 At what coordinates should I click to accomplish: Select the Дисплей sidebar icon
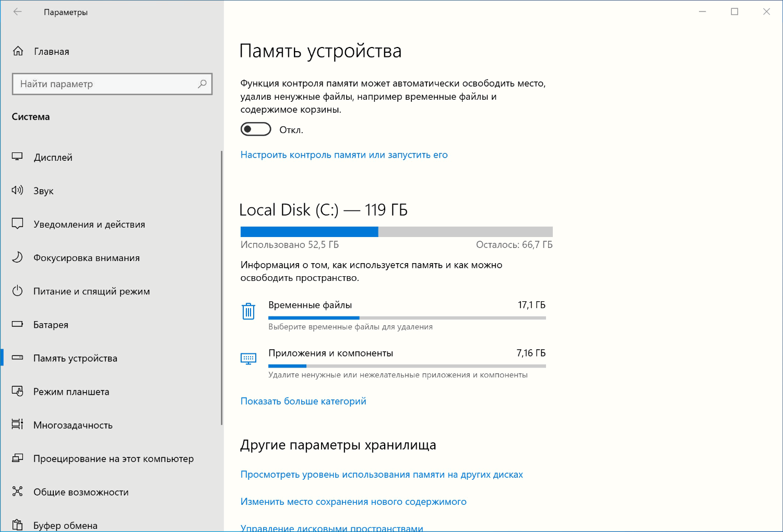(17, 157)
